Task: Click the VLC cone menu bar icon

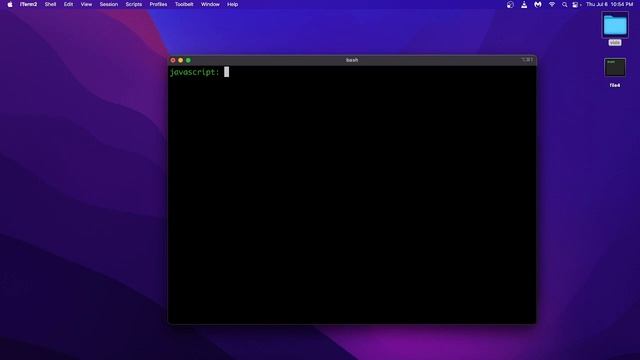Action: (x=524, y=4)
